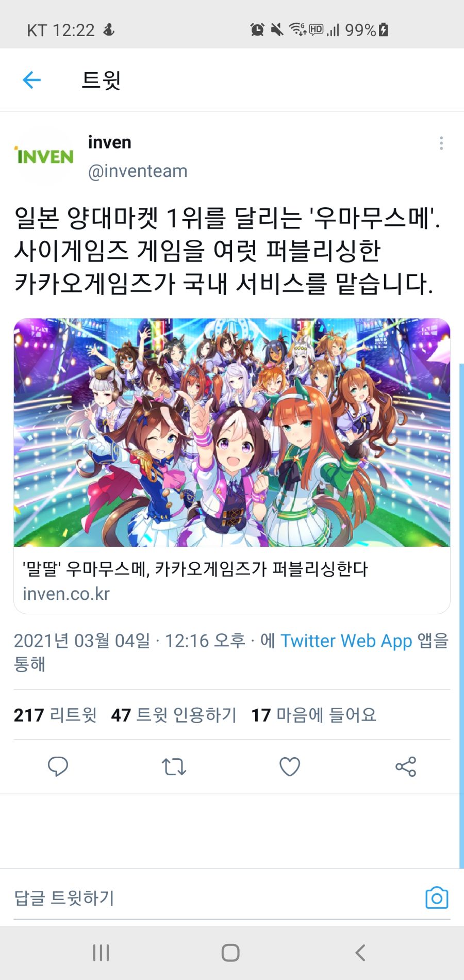Open the three-dot tweet options menu
This screenshot has width=464, height=980.
point(441,143)
